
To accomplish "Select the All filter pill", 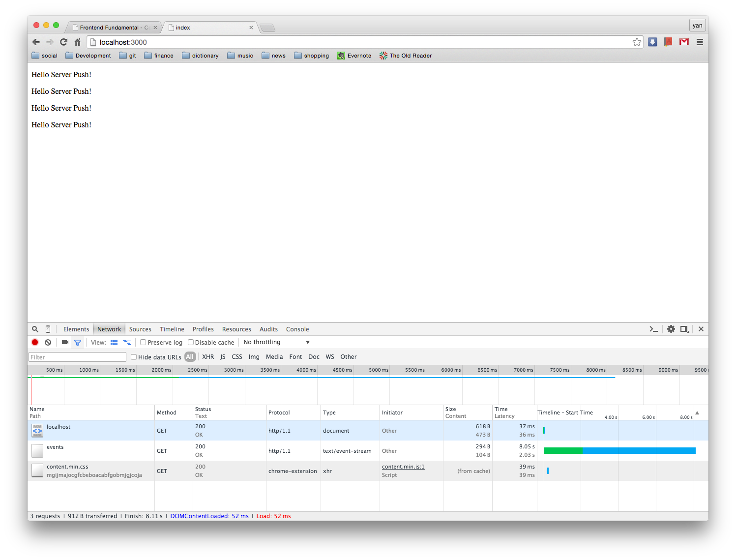I will (190, 357).
